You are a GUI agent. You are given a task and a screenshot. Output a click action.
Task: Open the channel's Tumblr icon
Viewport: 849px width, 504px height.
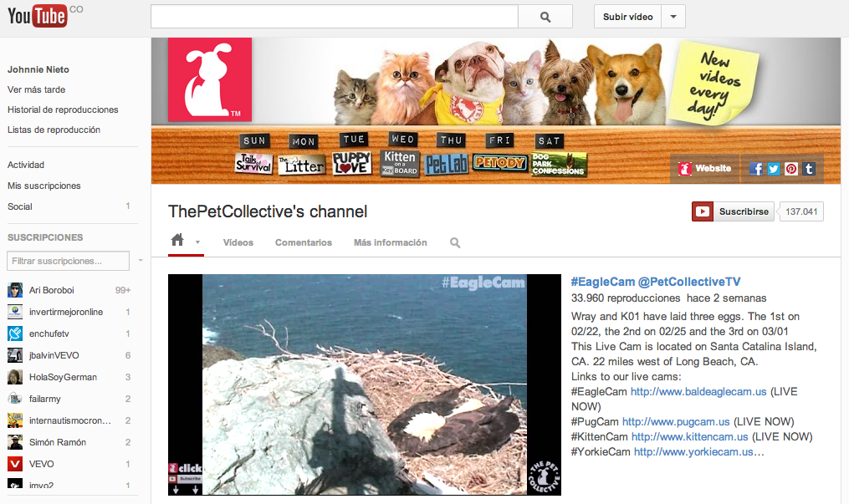(809, 168)
